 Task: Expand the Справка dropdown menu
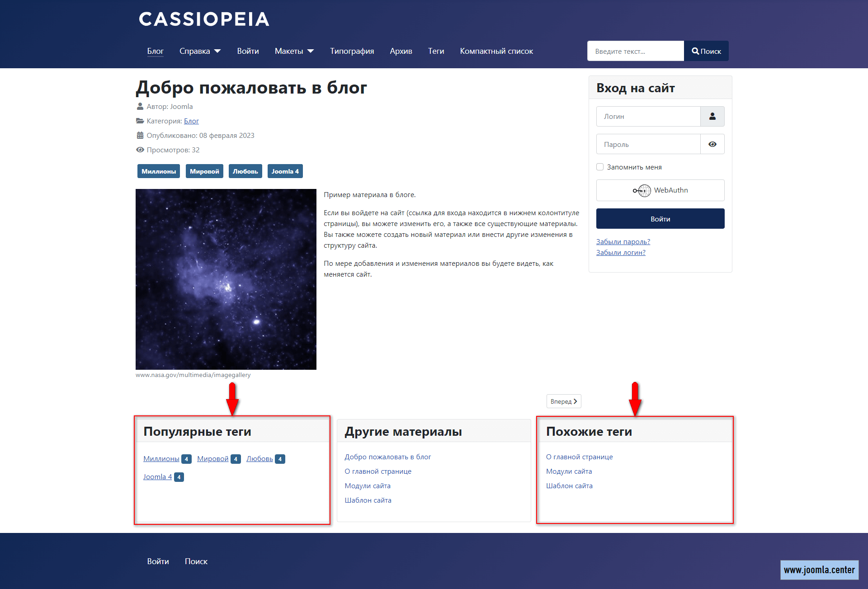coord(200,52)
